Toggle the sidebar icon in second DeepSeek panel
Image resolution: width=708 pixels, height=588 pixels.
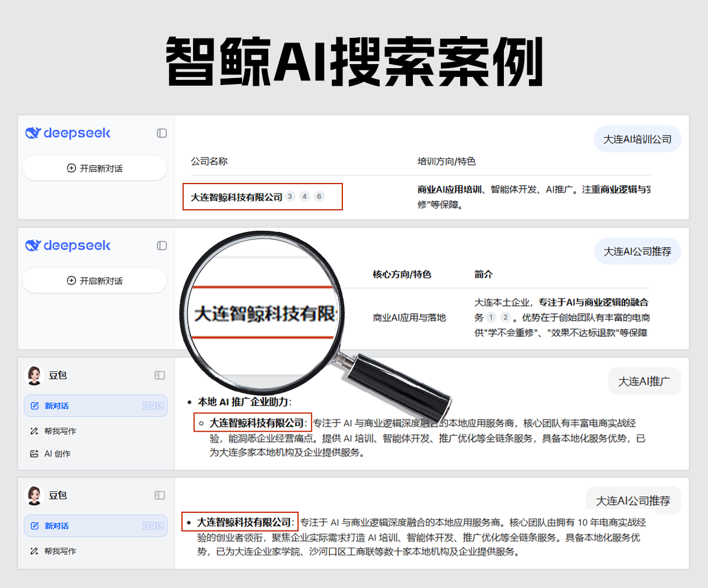pos(162,246)
